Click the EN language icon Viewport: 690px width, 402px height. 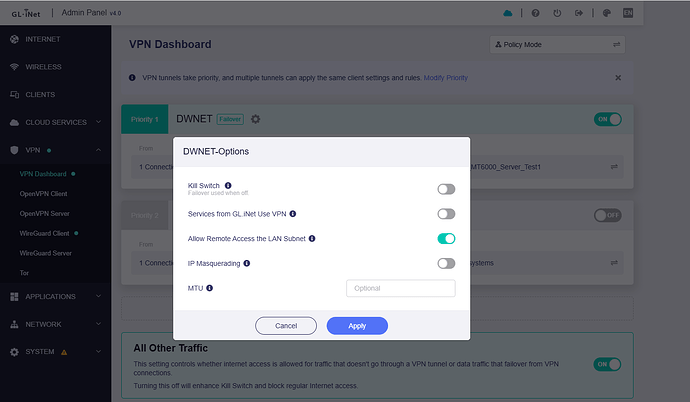[x=656, y=13]
